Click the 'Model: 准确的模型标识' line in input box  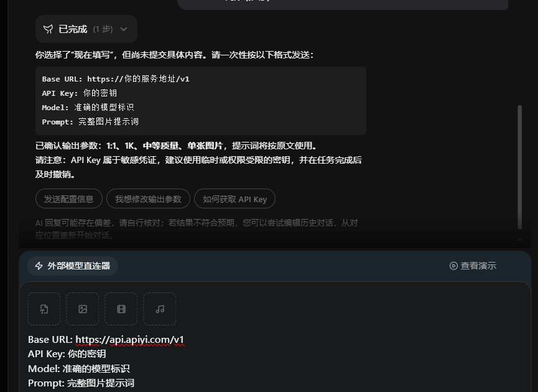pos(79,368)
